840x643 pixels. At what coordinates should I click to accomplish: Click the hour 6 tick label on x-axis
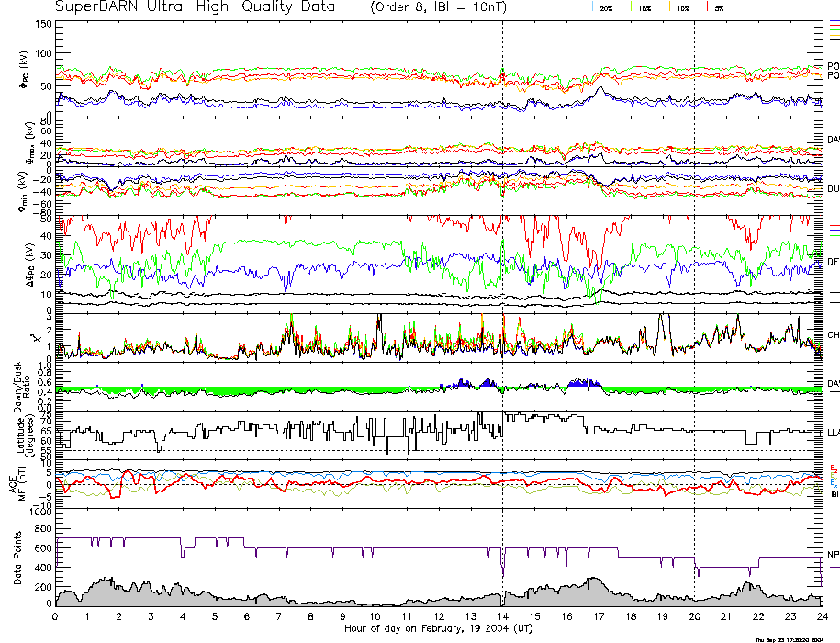247,616
